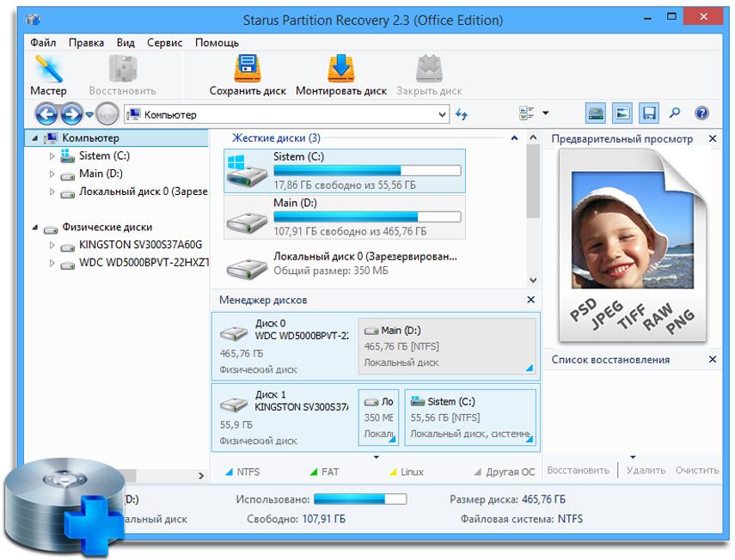Select Диск 1 KINGSTON physical disk block
The image size is (735, 560).
285,417
